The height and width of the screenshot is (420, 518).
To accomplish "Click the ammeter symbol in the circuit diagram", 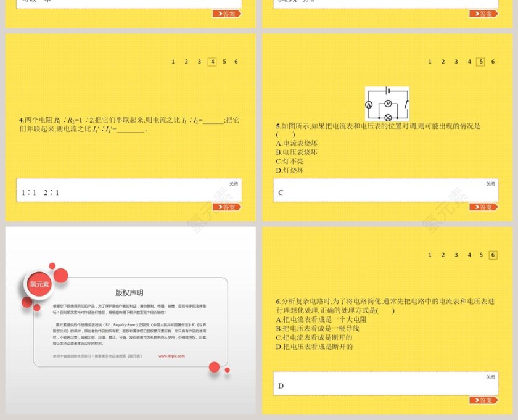I will [369, 105].
